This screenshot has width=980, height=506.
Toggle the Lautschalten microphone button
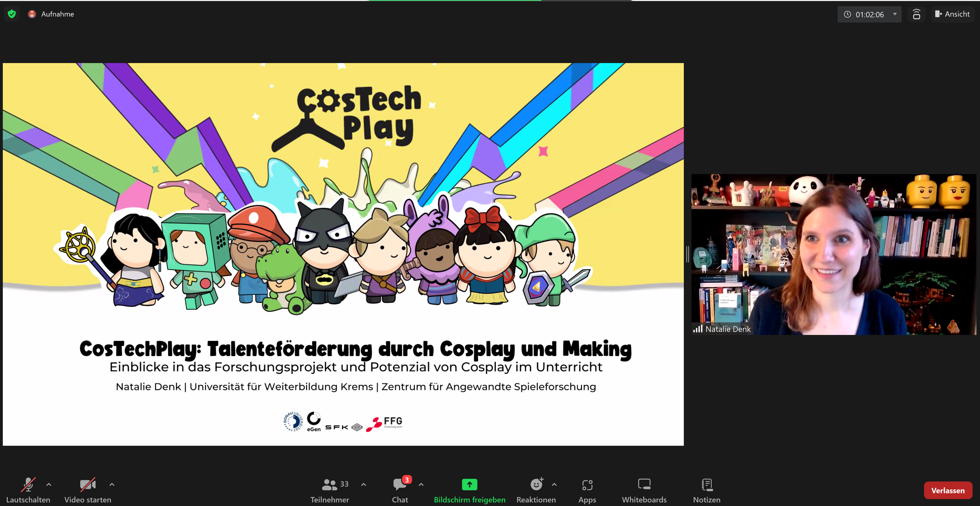[x=28, y=490]
